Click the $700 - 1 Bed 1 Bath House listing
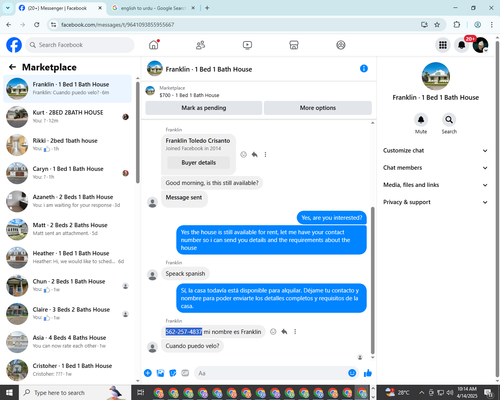Viewport: 500px width, 400px height. 189,95
